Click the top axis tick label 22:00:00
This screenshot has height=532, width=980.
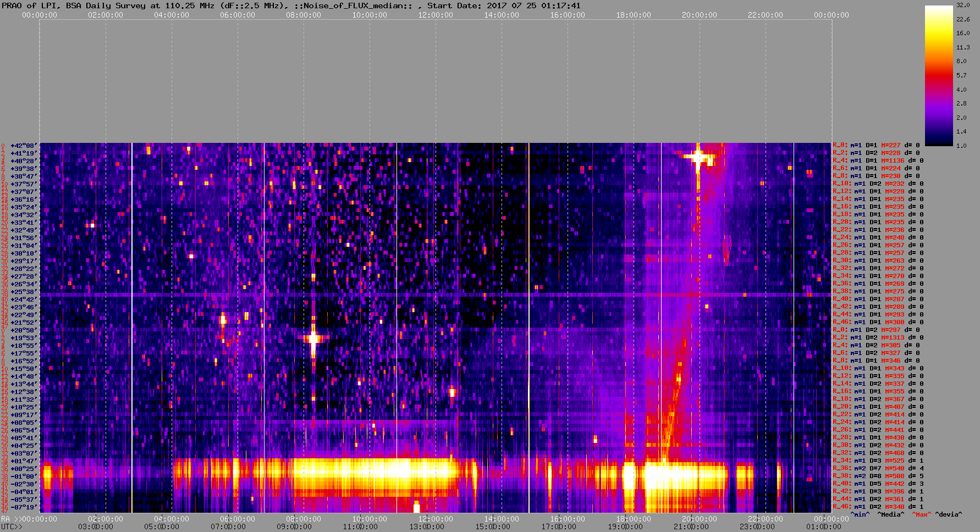point(766,15)
